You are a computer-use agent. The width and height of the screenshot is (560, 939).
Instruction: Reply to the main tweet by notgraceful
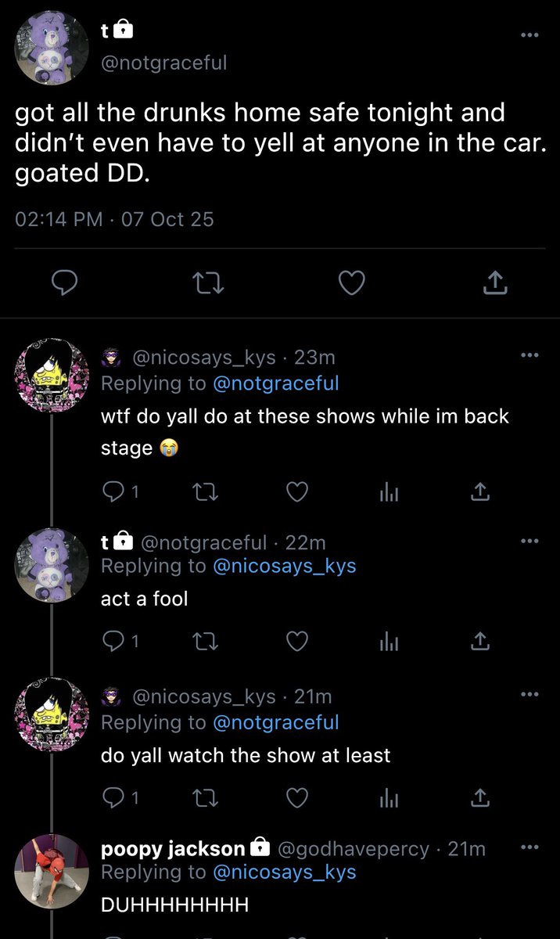66,283
